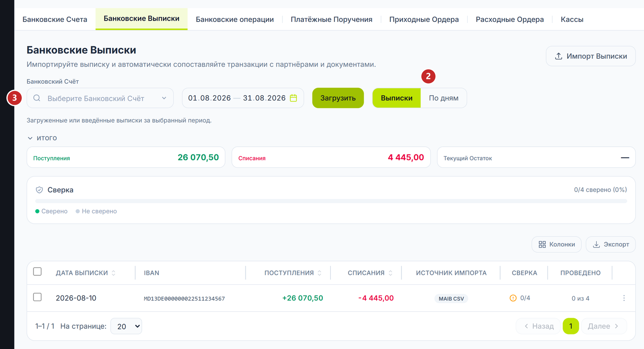The width and height of the screenshot is (644, 349).
Task: Open the Кассы tab
Action: 572,19
